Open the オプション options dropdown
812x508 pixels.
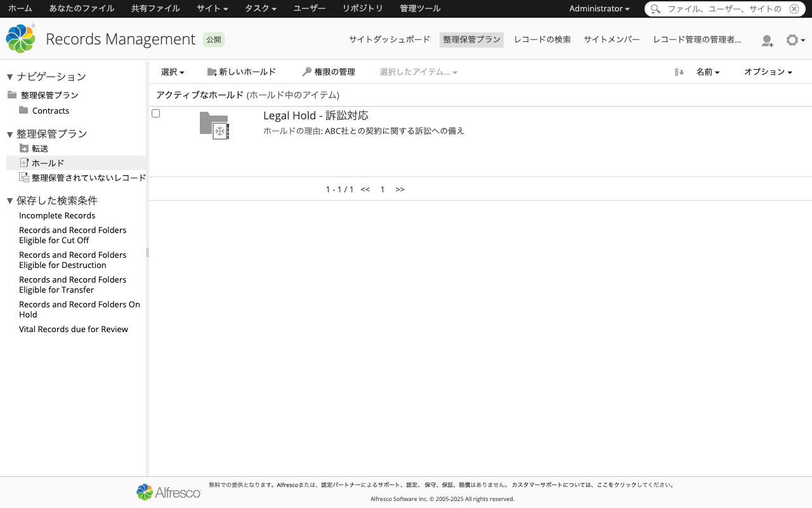click(x=768, y=72)
